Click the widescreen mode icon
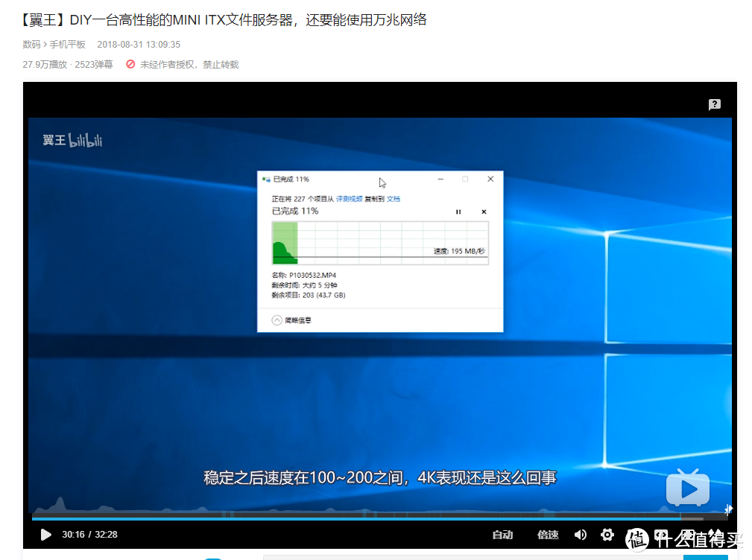The height and width of the screenshot is (560, 752). click(686, 535)
